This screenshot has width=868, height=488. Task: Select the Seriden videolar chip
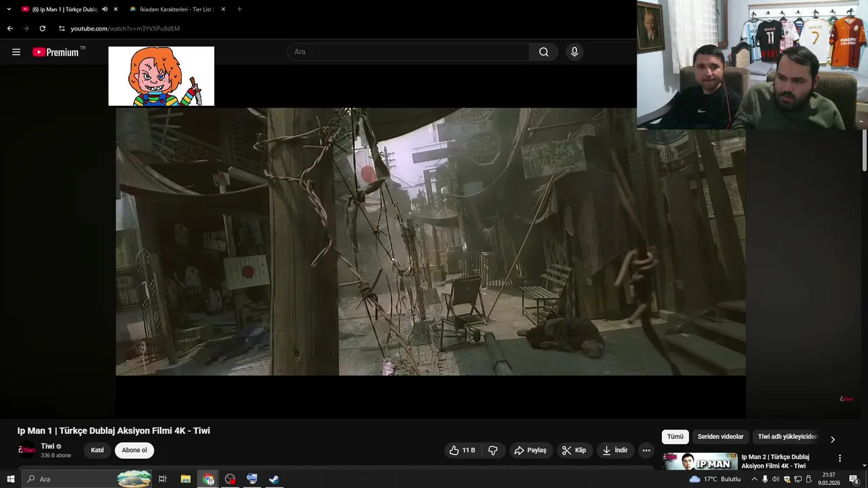coord(721,437)
